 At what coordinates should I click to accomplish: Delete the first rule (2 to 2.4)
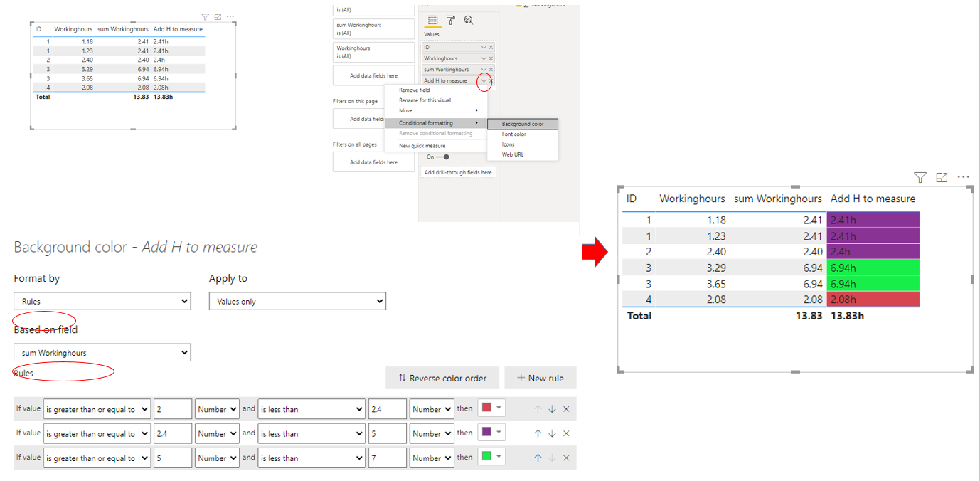click(566, 409)
